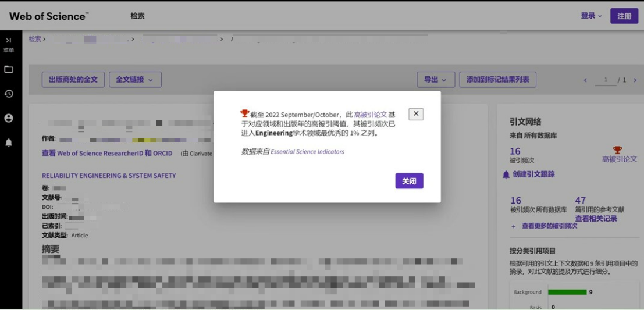Click the 引文网络 heading
644x310 pixels.
pyautogui.click(x=525, y=122)
